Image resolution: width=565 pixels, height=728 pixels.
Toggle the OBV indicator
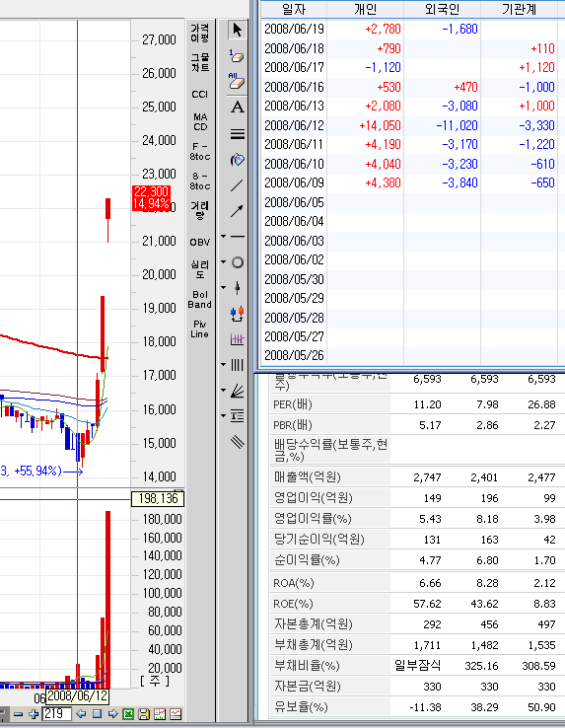coord(199,242)
